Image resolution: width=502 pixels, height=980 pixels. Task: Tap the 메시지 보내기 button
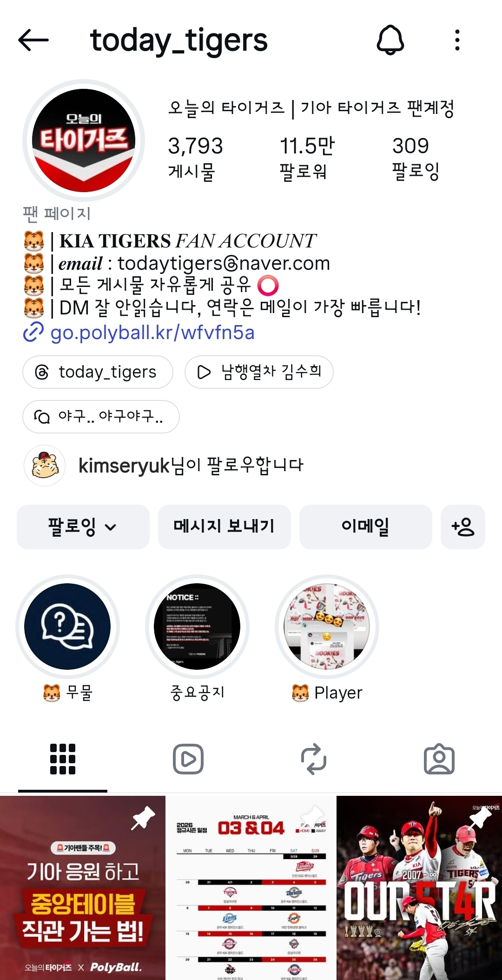(x=225, y=527)
